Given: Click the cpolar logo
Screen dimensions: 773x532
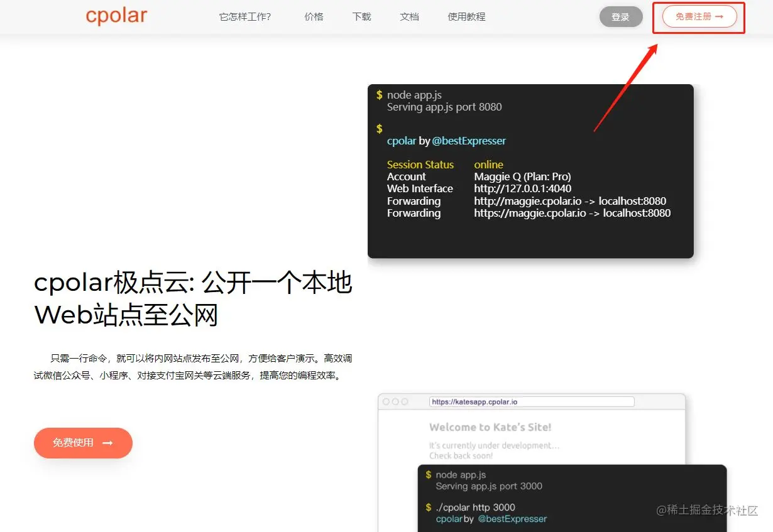Looking at the screenshot, I should 116,16.
